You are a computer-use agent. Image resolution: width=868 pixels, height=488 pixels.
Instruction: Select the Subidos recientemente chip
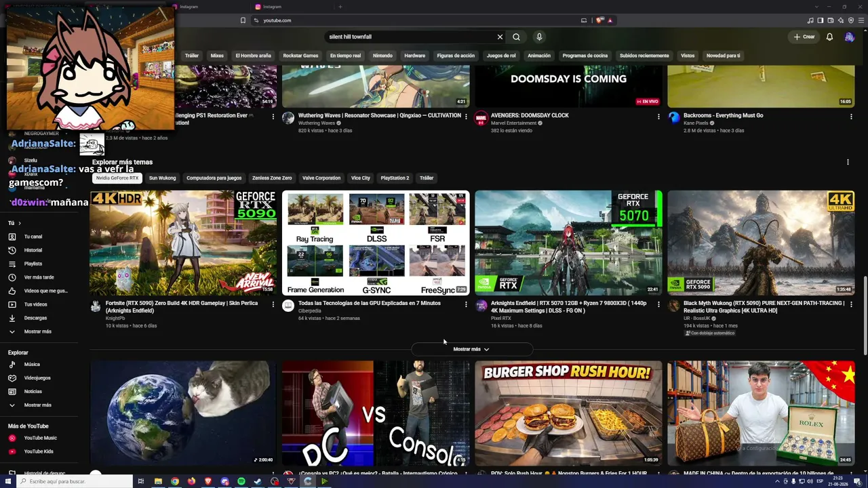644,56
